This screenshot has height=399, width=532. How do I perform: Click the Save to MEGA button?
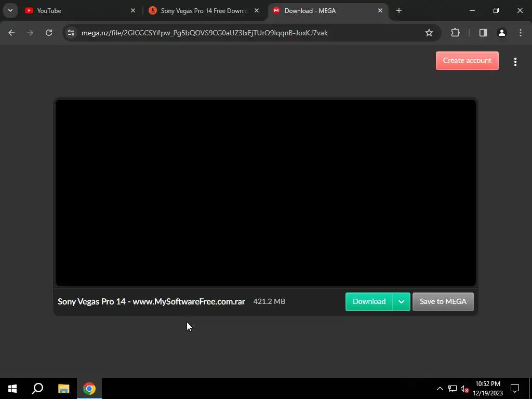coord(443,302)
